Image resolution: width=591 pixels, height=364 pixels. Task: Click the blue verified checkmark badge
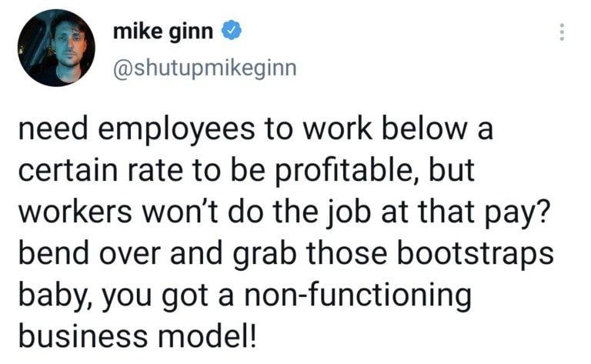[x=232, y=31]
